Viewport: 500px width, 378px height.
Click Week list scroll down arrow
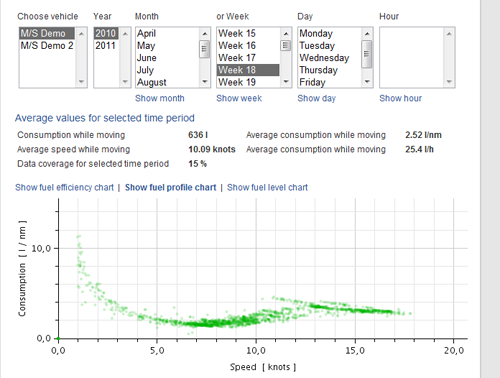[286, 81]
